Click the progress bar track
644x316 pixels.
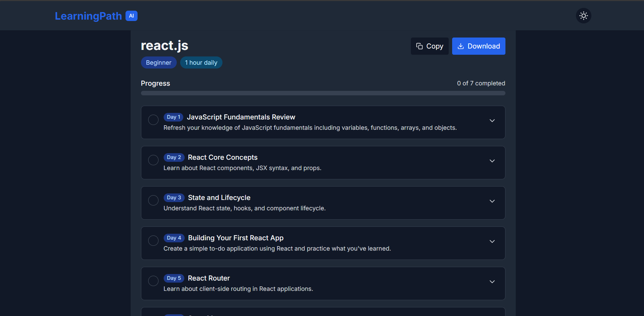[x=323, y=93]
